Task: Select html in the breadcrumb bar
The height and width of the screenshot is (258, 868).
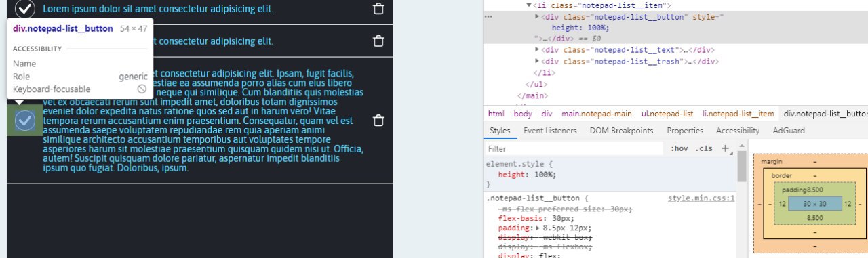Action: pos(496,114)
